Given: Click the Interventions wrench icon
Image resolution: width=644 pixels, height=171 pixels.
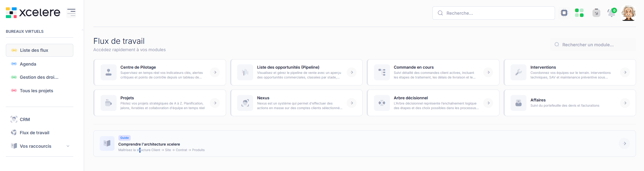Looking at the screenshot, I should click(x=519, y=72).
